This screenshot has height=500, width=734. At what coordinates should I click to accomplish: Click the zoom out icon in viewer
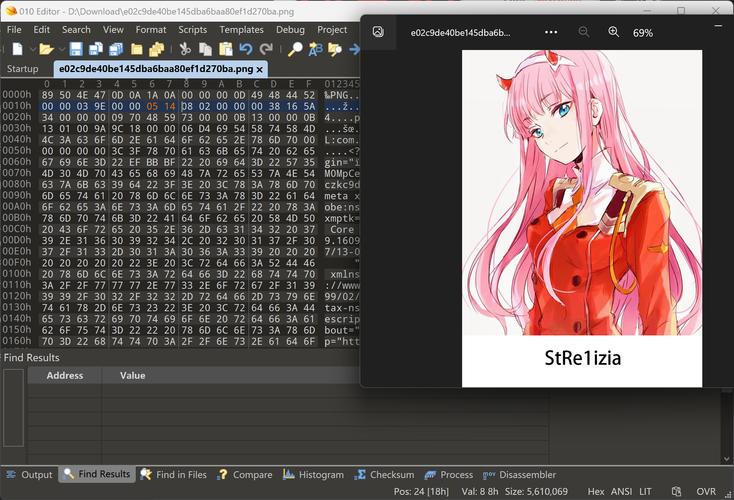[583, 32]
